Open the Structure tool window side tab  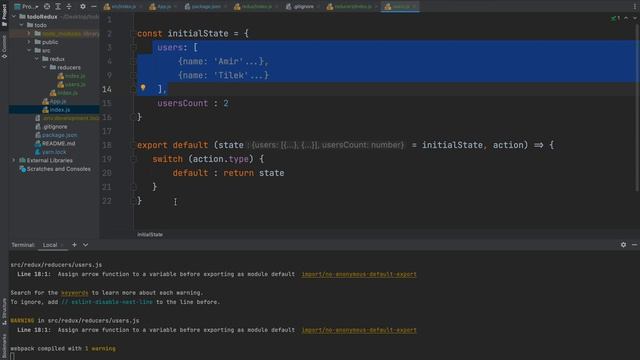coord(4,311)
